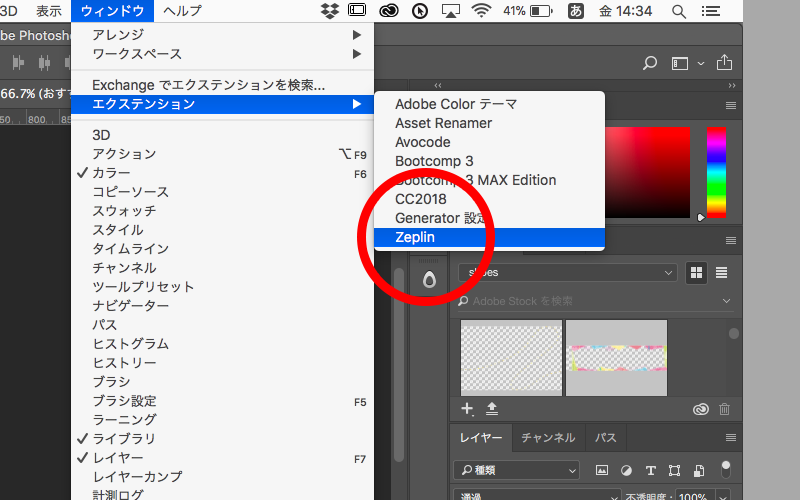800x500 pixels.
Task: Select the first transparent library thumbnail
Action: coord(511,358)
